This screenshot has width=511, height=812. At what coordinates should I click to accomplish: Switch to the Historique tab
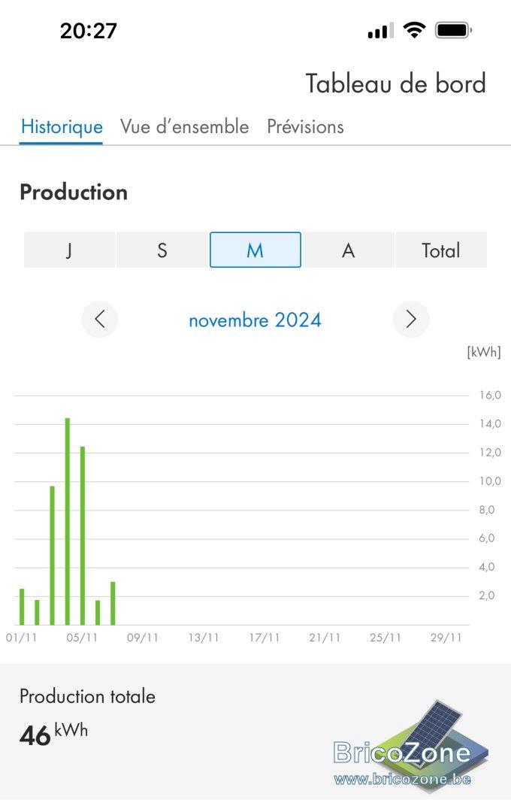[x=62, y=127]
